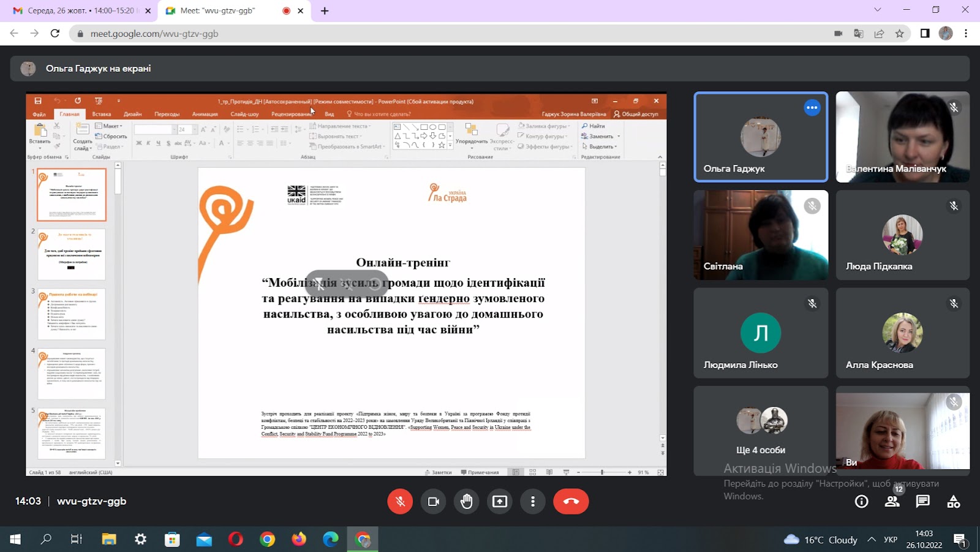Open Windows taskbar search
This screenshot has height=552, width=980.
[x=46, y=539]
